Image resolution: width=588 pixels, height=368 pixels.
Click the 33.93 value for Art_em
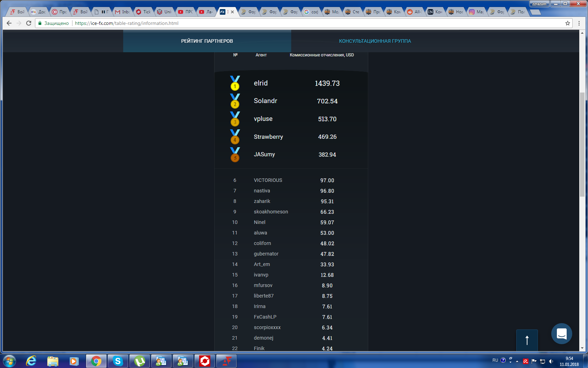pyautogui.click(x=327, y=265)
